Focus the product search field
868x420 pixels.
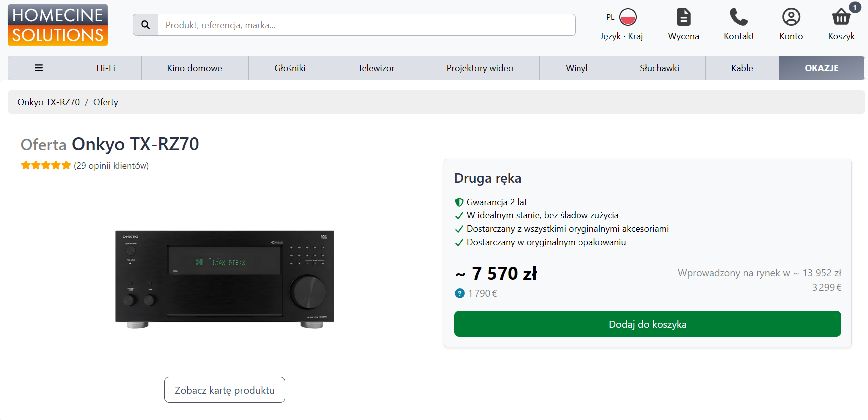[366, 25]
